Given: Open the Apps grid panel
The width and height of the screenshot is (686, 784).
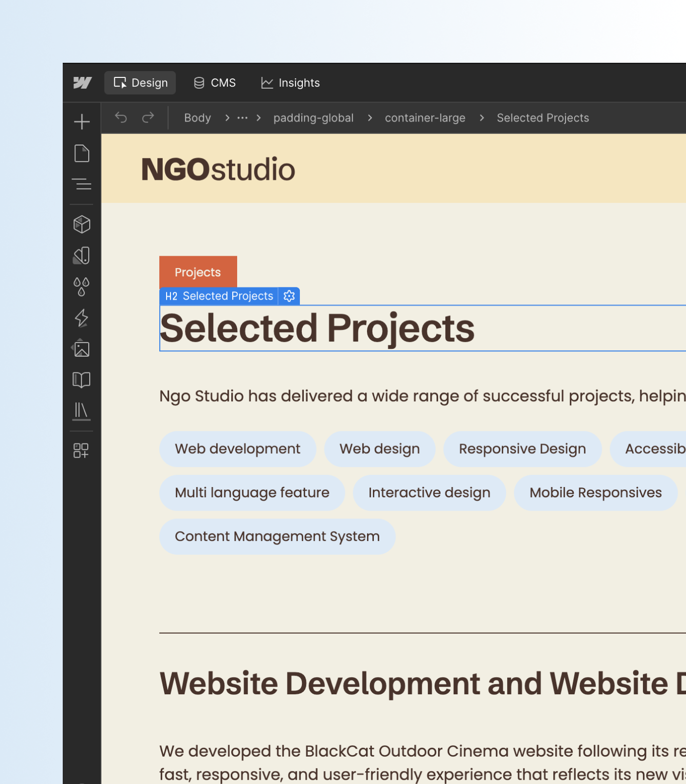Looking at the screenshot, I should tap(81, 450).
